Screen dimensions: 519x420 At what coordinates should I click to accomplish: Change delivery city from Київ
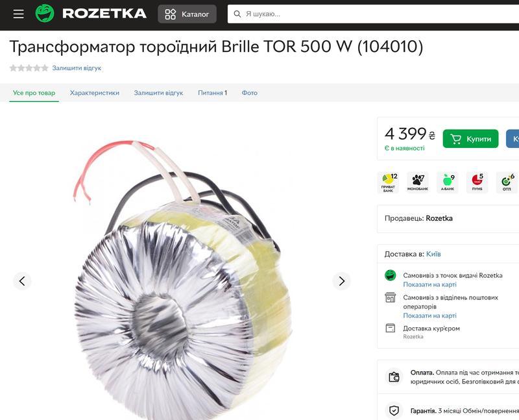433,254
